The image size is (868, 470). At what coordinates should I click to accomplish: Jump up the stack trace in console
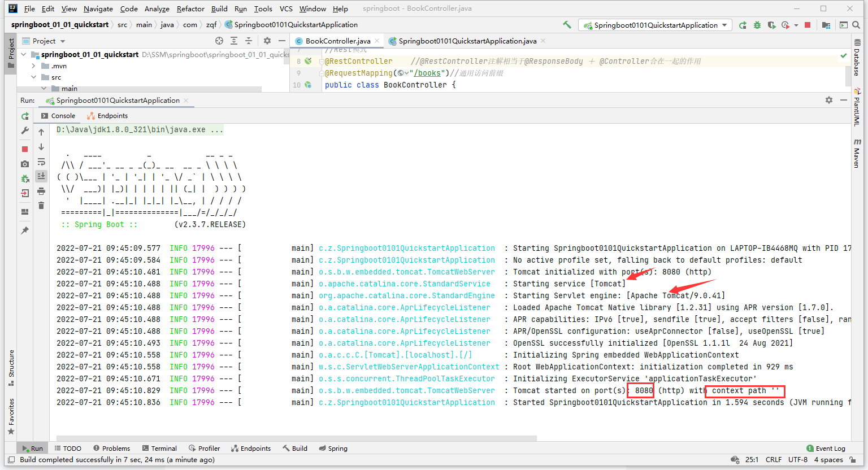41,132
